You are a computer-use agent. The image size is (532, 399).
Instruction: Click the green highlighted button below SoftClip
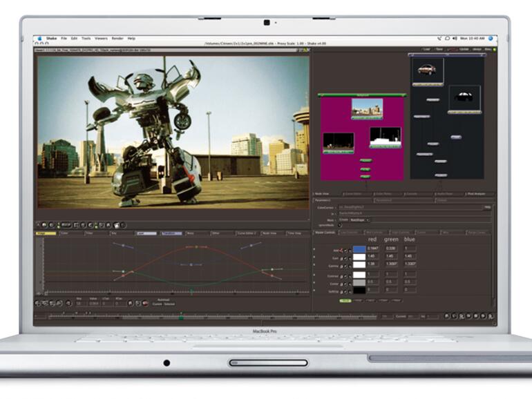point(345,301)
